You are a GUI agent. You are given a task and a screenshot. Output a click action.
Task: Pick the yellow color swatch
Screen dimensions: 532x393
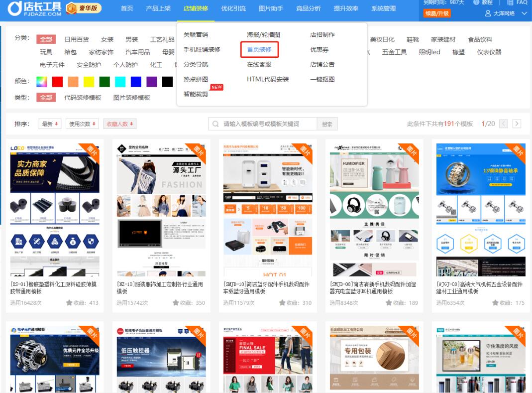89,82
